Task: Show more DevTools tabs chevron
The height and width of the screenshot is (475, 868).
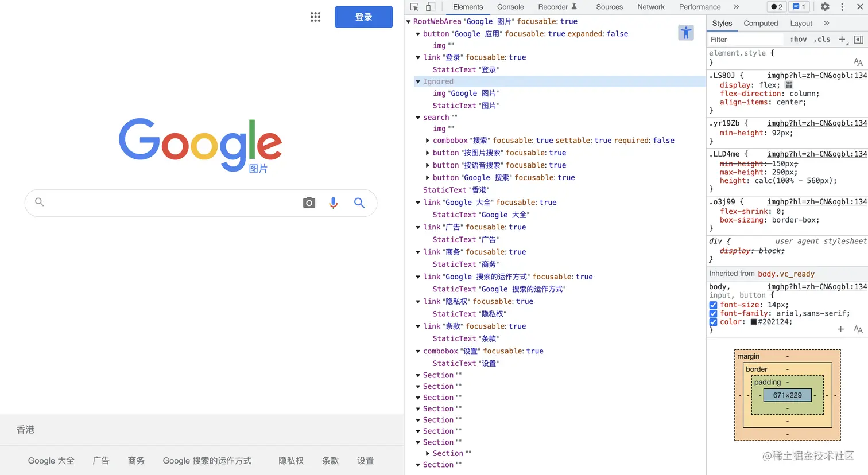Action: (737, 7)
